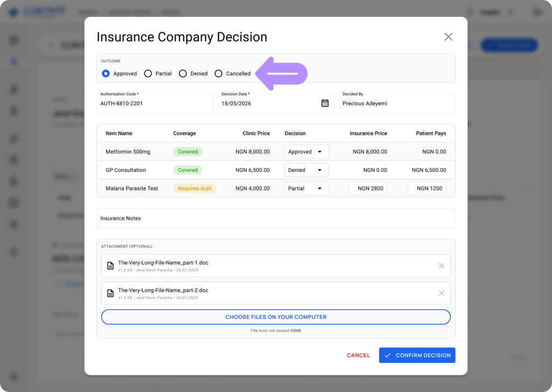Close the Insurance Company Decision dialog

(448, 37)
